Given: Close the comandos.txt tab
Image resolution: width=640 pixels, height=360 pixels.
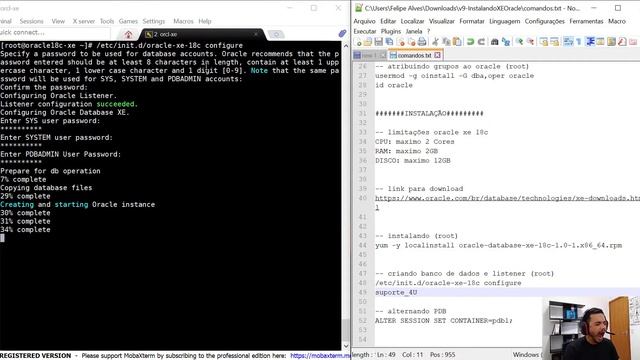Looking at the screenshot, I should click(438, 55).
